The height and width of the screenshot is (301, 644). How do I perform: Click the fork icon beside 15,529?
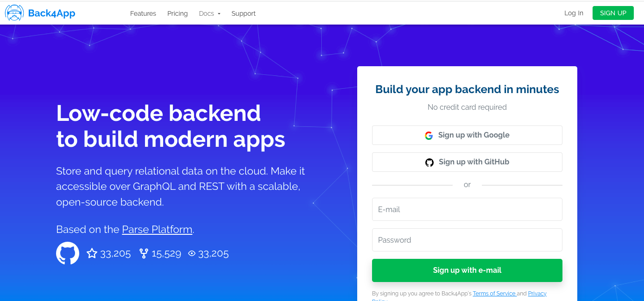[x=144, y=253]
